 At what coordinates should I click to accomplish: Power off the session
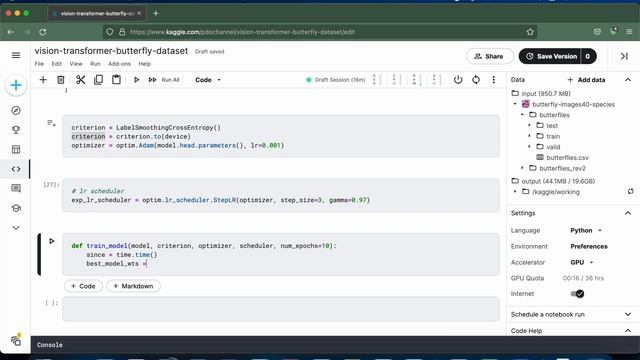[458, 80]
